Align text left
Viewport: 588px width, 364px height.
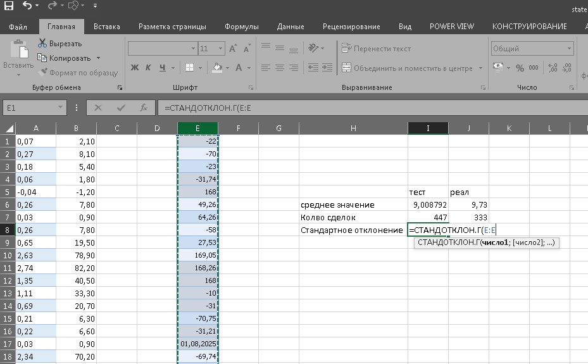266,68
